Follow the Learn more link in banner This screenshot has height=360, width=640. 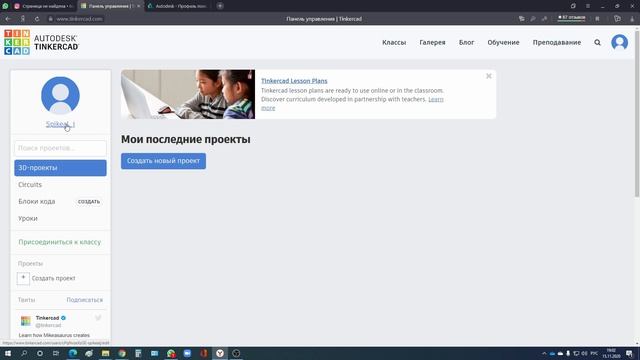click(436, 99)
